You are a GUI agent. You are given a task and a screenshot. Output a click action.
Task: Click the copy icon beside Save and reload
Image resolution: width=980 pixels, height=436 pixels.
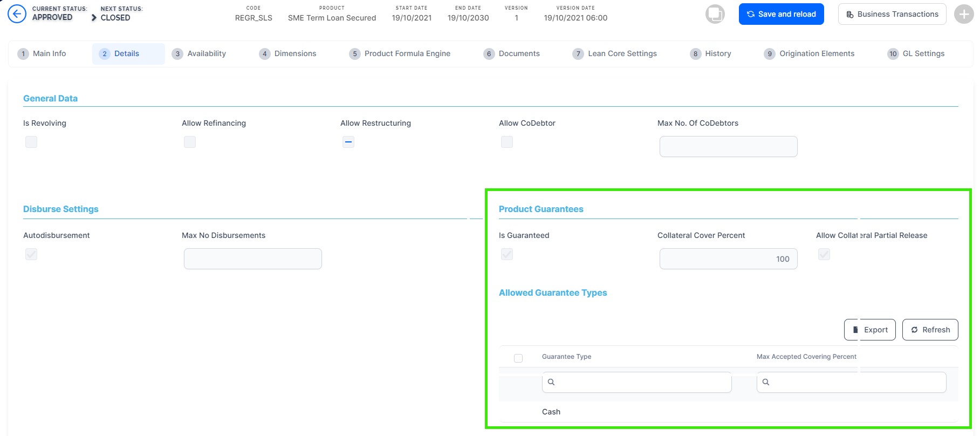coord(715,14)
